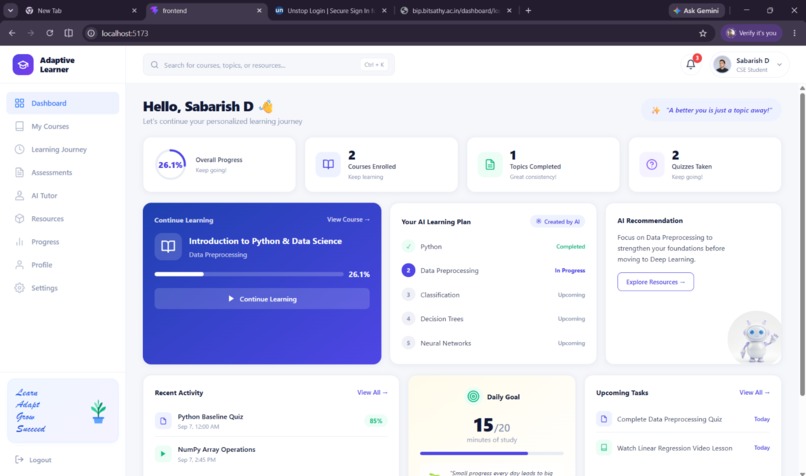
Task: Focus the search courses input field
Action: (269, 65)
